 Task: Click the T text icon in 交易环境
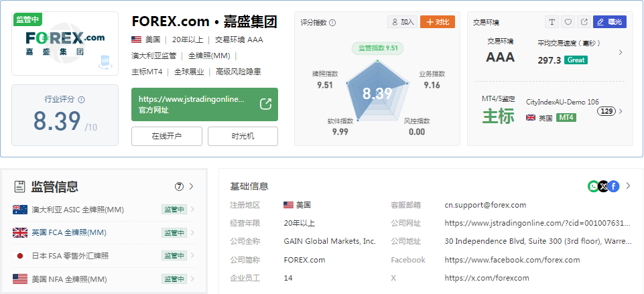tap(552, 22)
